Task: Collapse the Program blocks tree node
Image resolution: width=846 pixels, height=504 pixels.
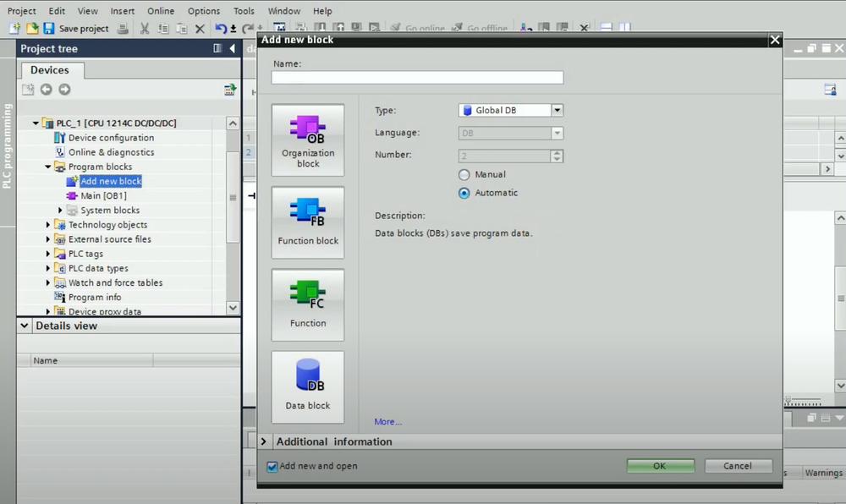Action: 48,167
